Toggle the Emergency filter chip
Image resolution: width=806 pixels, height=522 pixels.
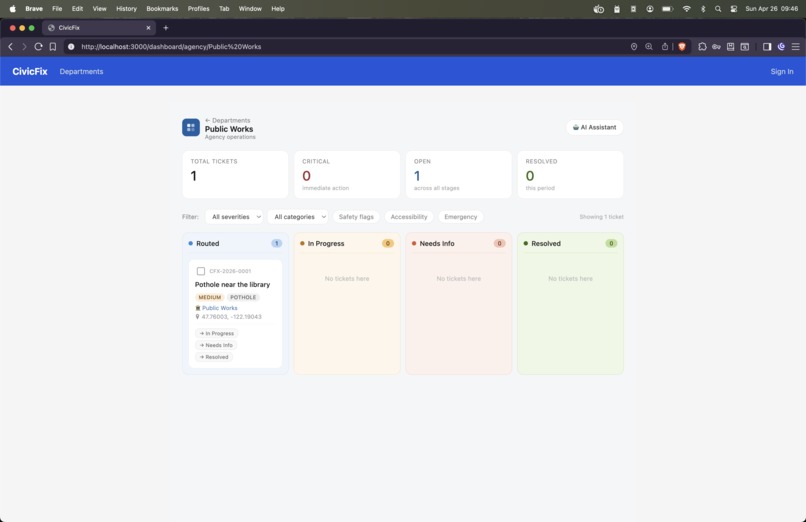[x=461, y=217]
